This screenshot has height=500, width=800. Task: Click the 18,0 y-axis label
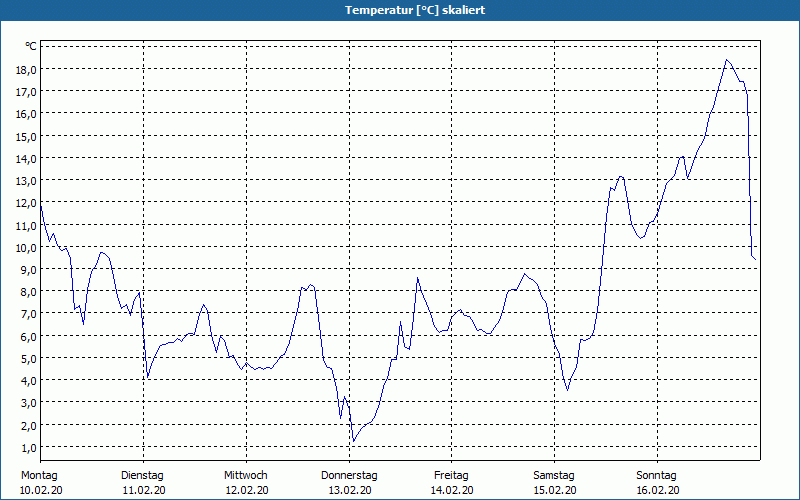point(26,69)
